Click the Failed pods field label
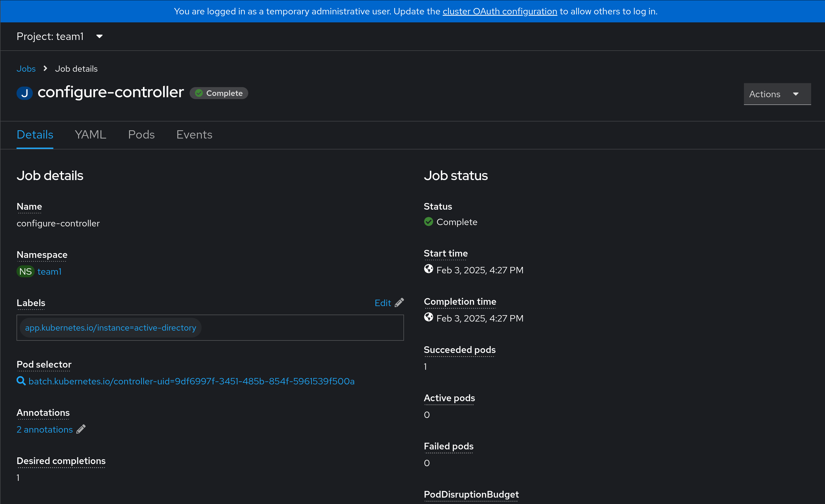 click(449, 446)
